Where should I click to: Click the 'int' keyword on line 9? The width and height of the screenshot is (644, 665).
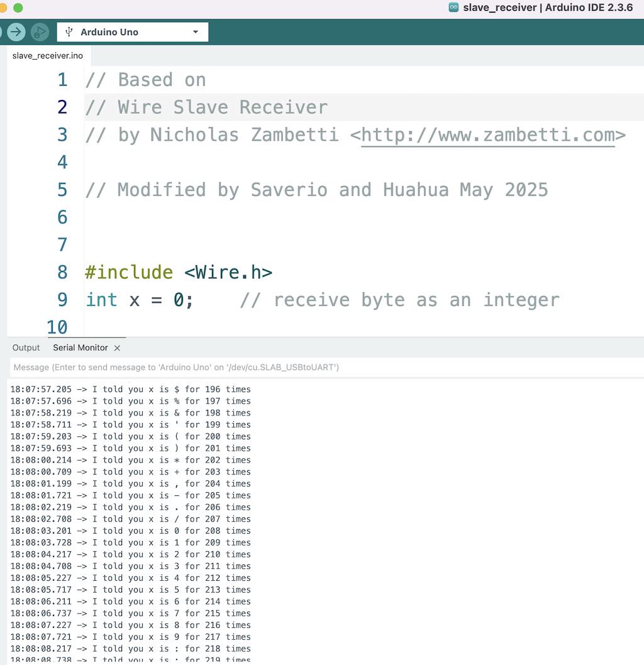[x=101, y=300]
